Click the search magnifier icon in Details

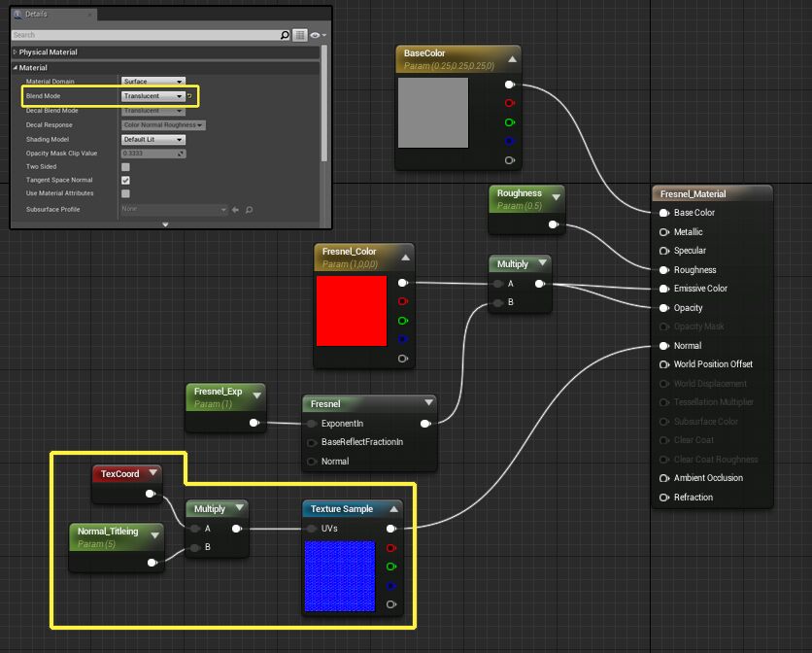click(x=285, y=35)
